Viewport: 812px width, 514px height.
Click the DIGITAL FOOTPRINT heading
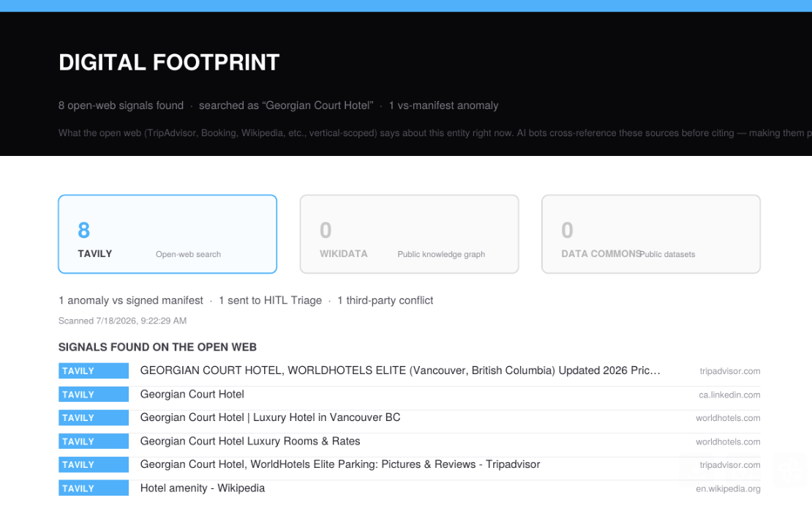coord(169,63)
